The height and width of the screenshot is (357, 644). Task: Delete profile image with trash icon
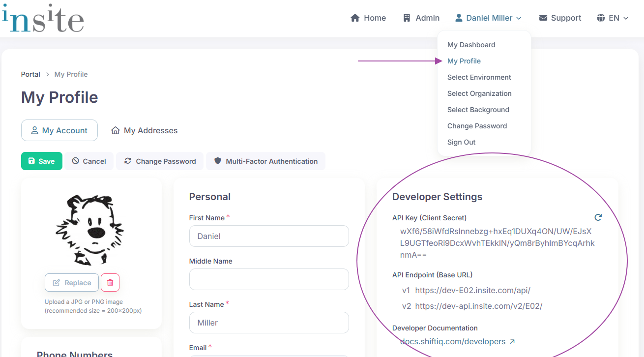tap(110, 283)
